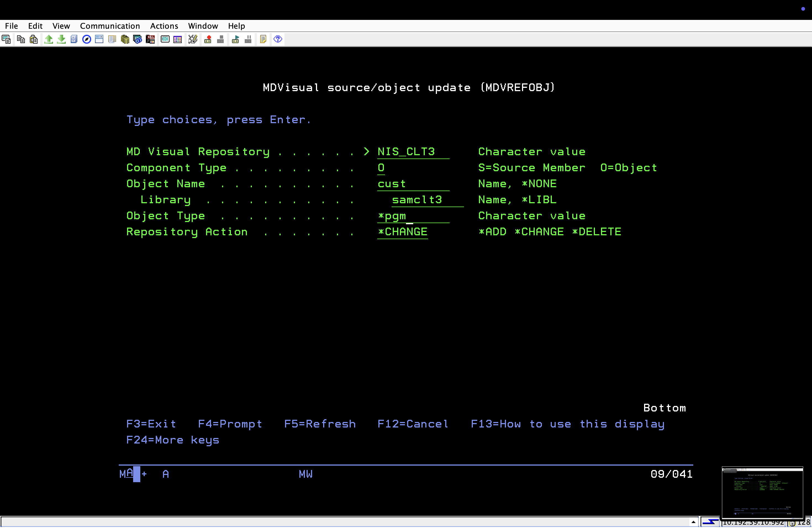Click the gray stop macro icon
This screenshot has height=528, width=812.
pyautogui.click(x=220, y=39)
